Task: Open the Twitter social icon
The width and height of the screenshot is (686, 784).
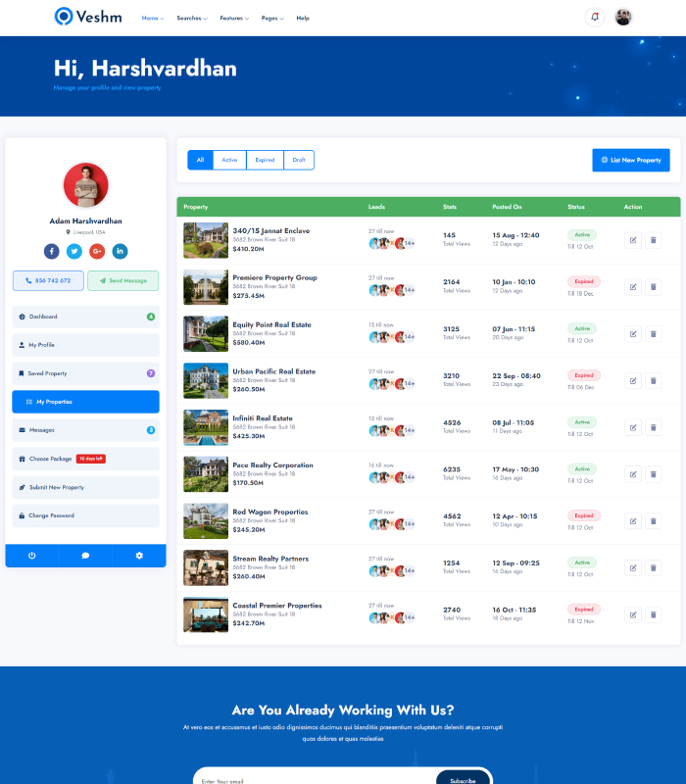Action: click(74, 251)
